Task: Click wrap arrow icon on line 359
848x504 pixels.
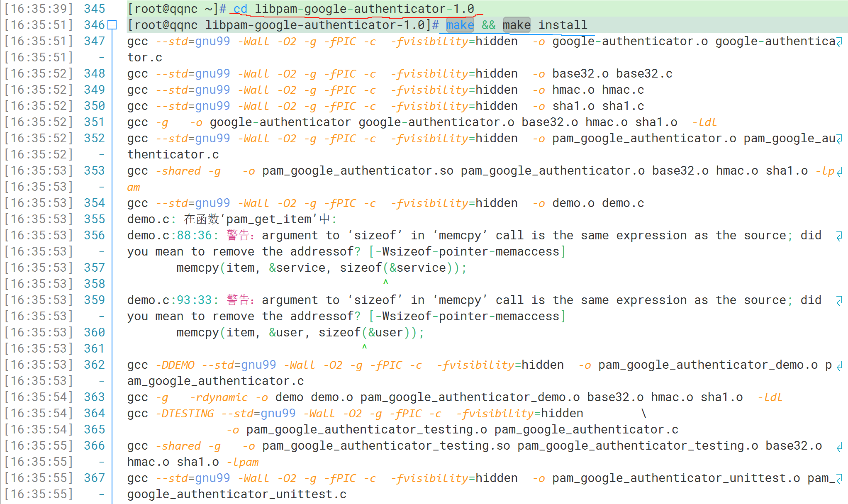Action: 839,301
